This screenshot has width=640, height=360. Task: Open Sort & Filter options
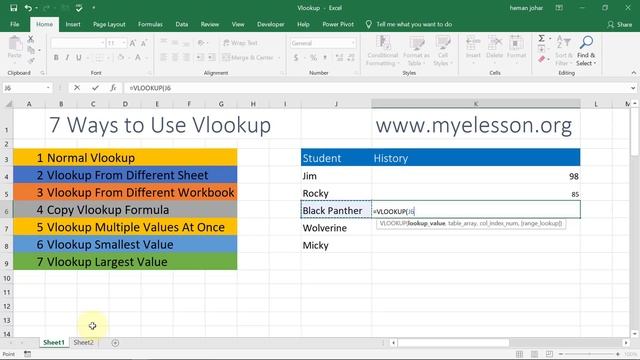563,51
